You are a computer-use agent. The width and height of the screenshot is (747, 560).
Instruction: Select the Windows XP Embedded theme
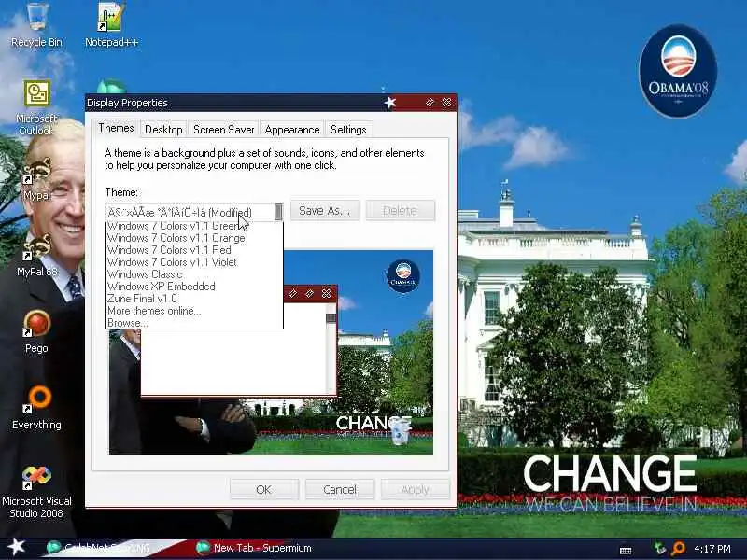pyautogui.click(x=194, y=287)
